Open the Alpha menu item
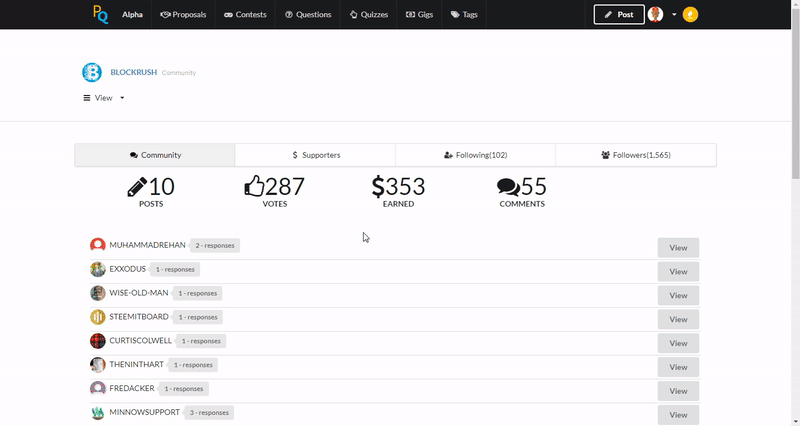The height and width of the screenshot is (426, 800). [x=132, y=15]
